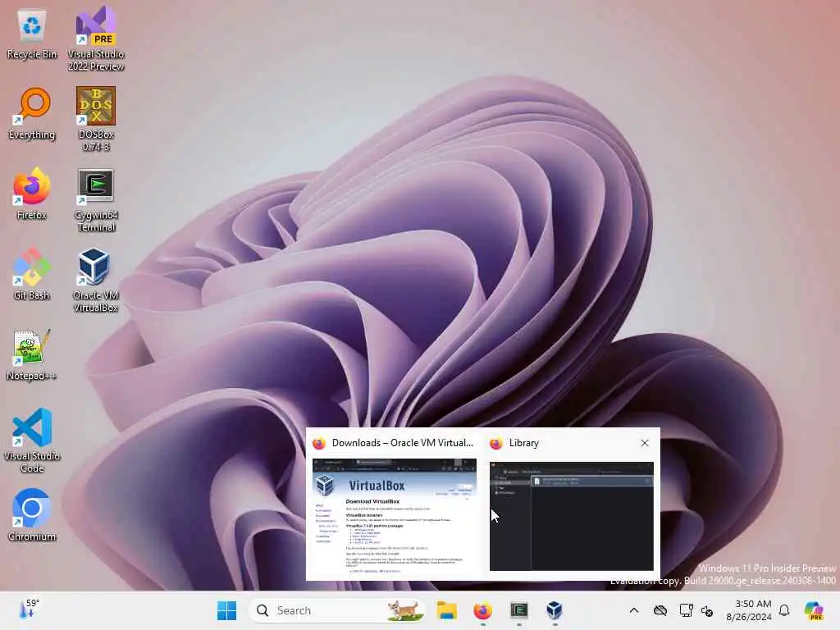Select the Firefox desktop shortcut
The width and height of the screenshot is (840, 630).
coord(32,194)
